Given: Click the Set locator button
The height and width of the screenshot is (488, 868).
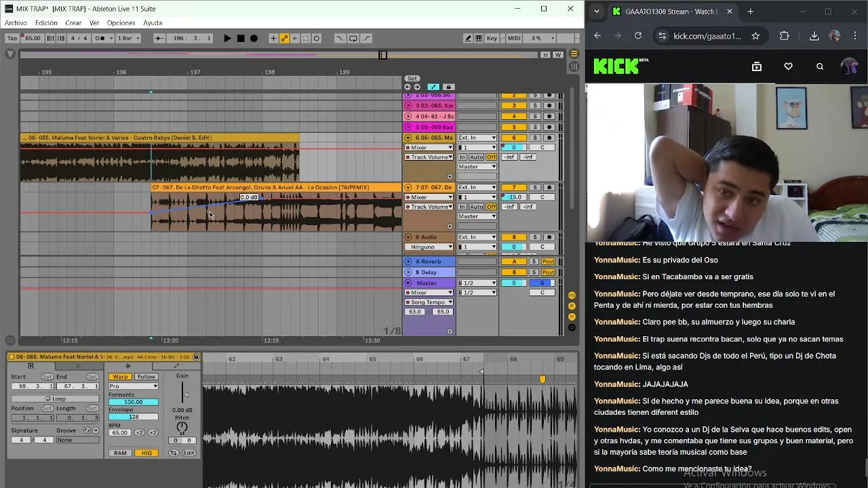Looking at the screenshot, I should (x=412, y=79).
